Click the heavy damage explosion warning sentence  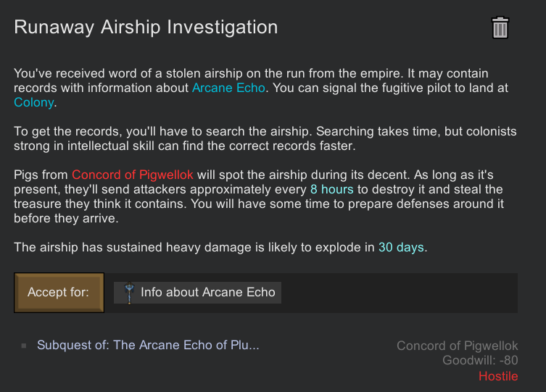(x=196, y=247)
